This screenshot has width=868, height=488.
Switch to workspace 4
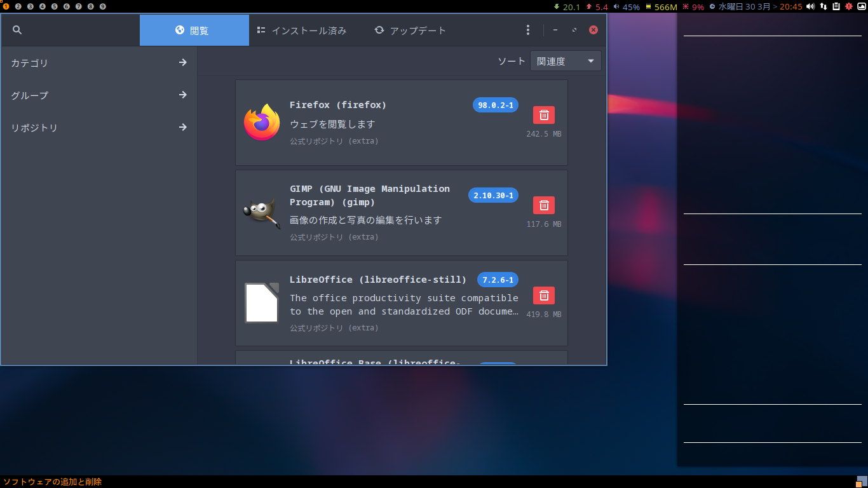coord(43,6)
